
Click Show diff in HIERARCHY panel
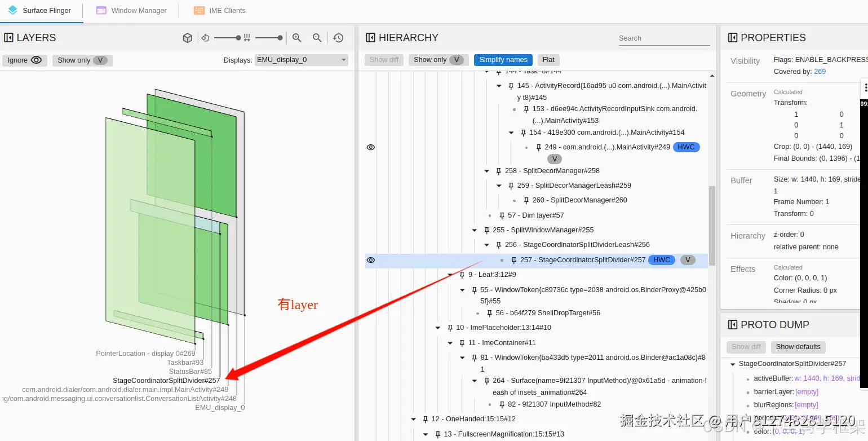coord(384,60)
